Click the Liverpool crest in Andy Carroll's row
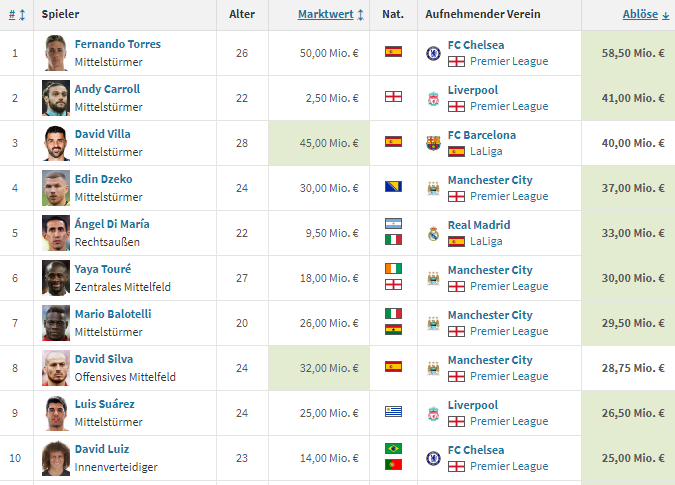Screen dimensions: 675x485 [x=433, y=99]
